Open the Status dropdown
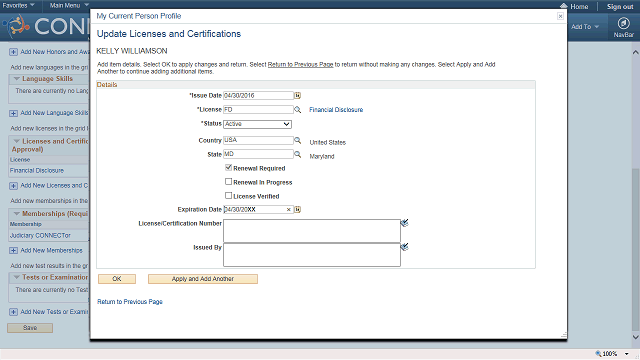640x360 pixels. [x=258, y=124]
